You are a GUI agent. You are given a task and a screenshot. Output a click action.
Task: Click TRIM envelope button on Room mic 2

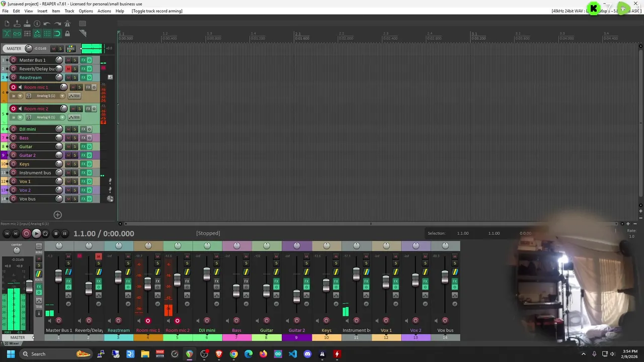click(74, 117)
